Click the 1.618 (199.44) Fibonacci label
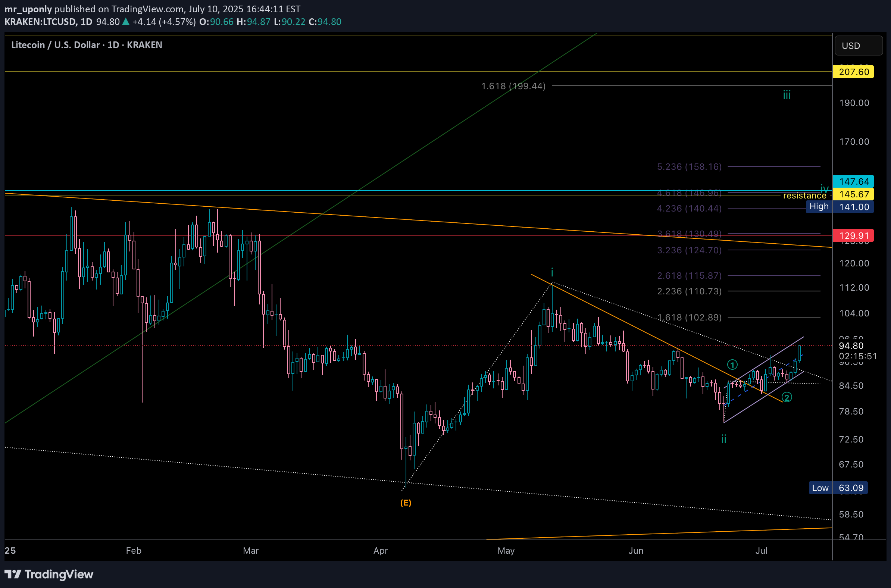The image size is (891, 588). pos(513,86)
